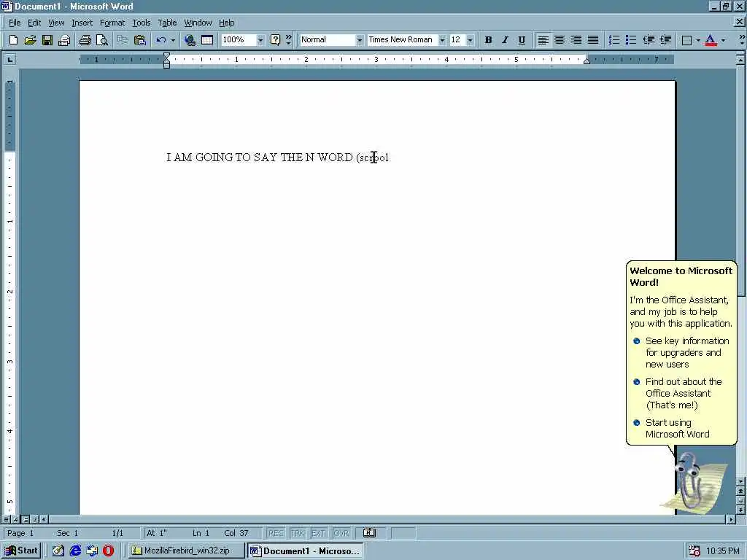Toggle the OVR overtype indicator
747x560 pixels.
(x=341, y=533)
